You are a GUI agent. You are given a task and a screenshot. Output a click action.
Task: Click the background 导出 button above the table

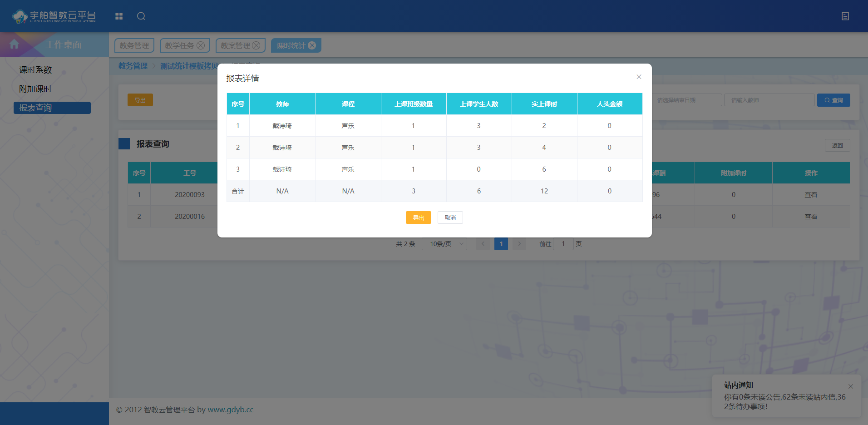(x=140, y=100)
